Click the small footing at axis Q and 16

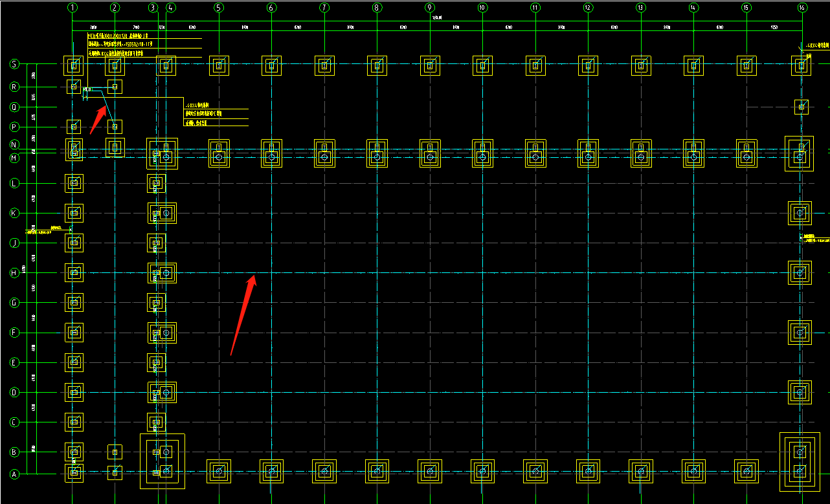(802, 107)
